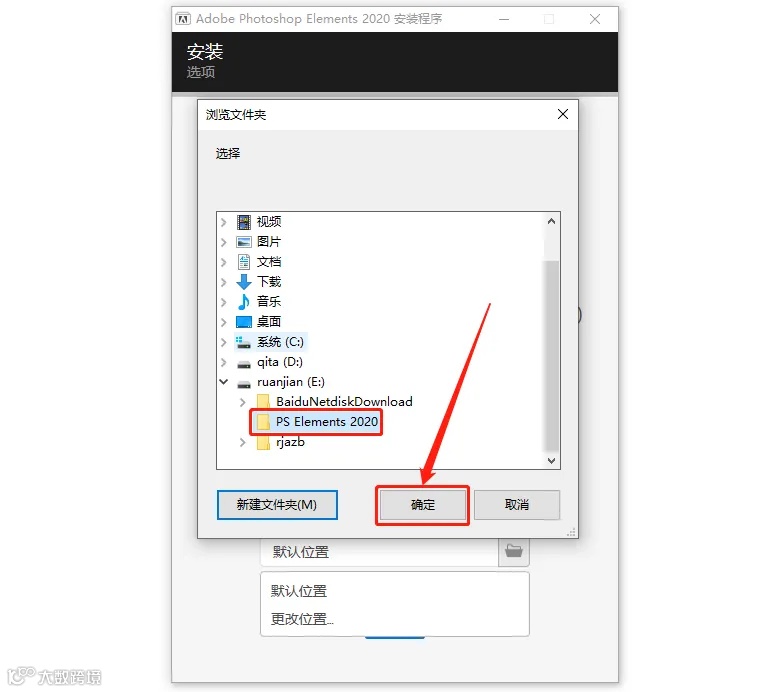Select the 系统 (C:) drive icon
The height and width of the screenshot is (692, 766).
[x=243, y=342]
